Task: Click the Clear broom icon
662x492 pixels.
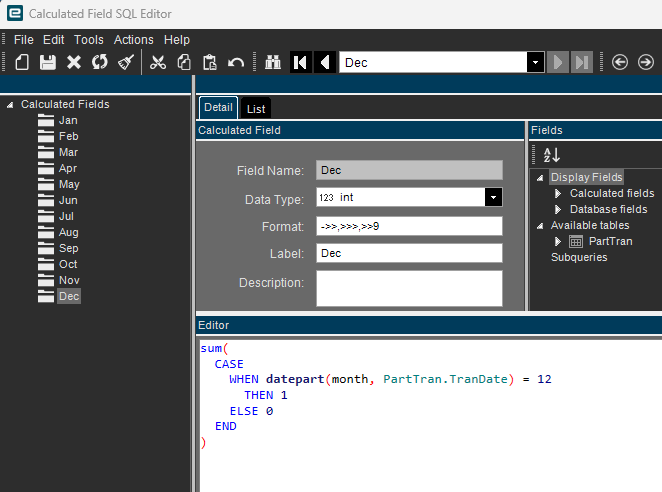Action: pos(125,62)
